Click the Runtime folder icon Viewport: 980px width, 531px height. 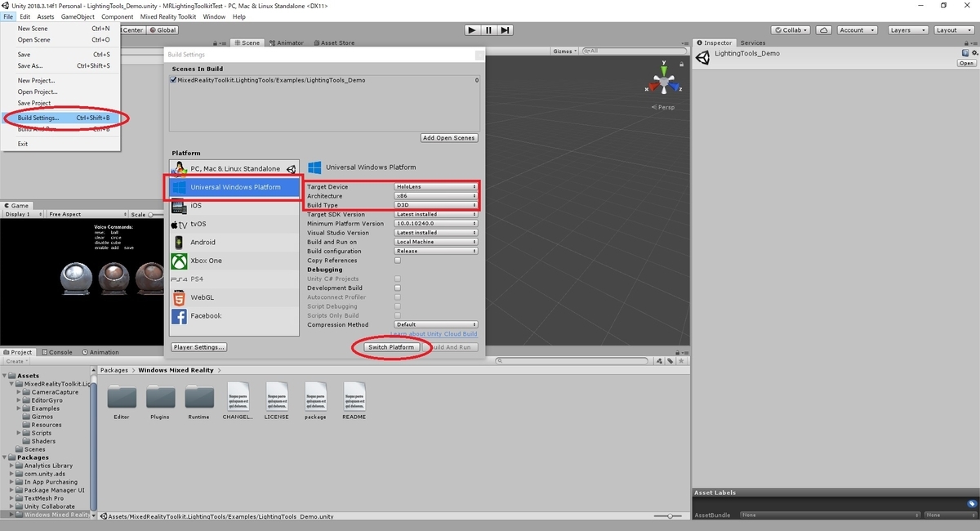coord(198,396)
